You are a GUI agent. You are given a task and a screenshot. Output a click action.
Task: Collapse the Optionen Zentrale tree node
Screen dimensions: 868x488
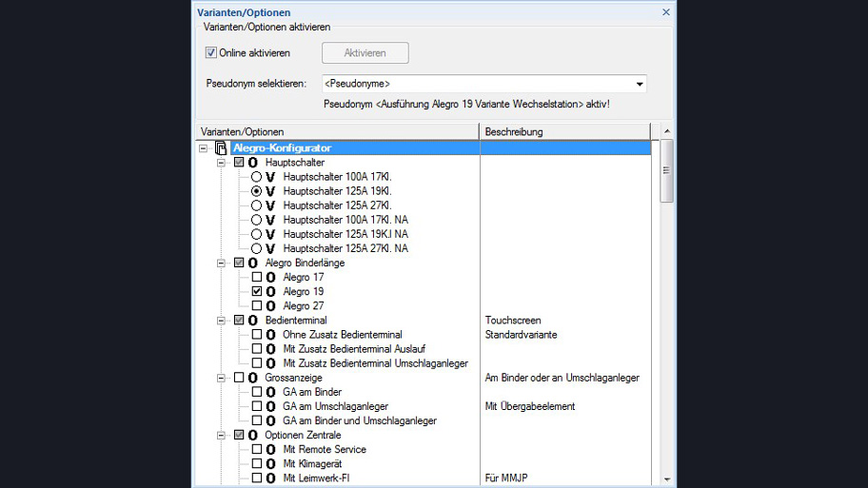(x=221, y=435)
